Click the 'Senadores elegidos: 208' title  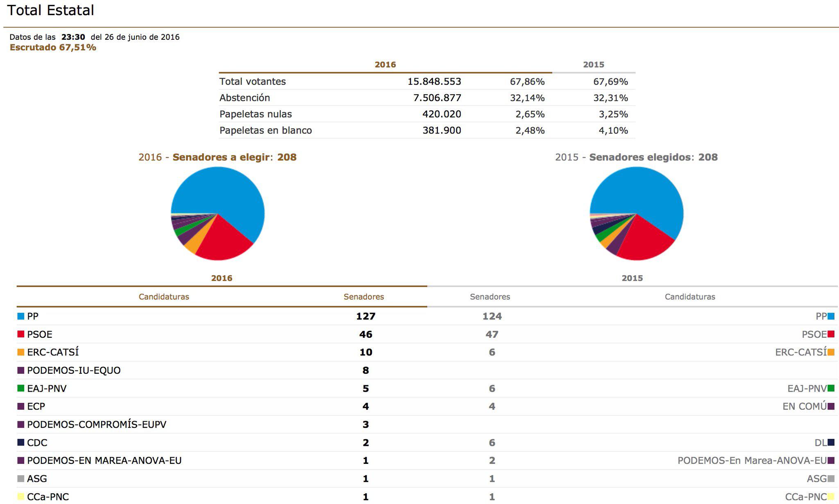pyautogui.click(x=653, y=157)
